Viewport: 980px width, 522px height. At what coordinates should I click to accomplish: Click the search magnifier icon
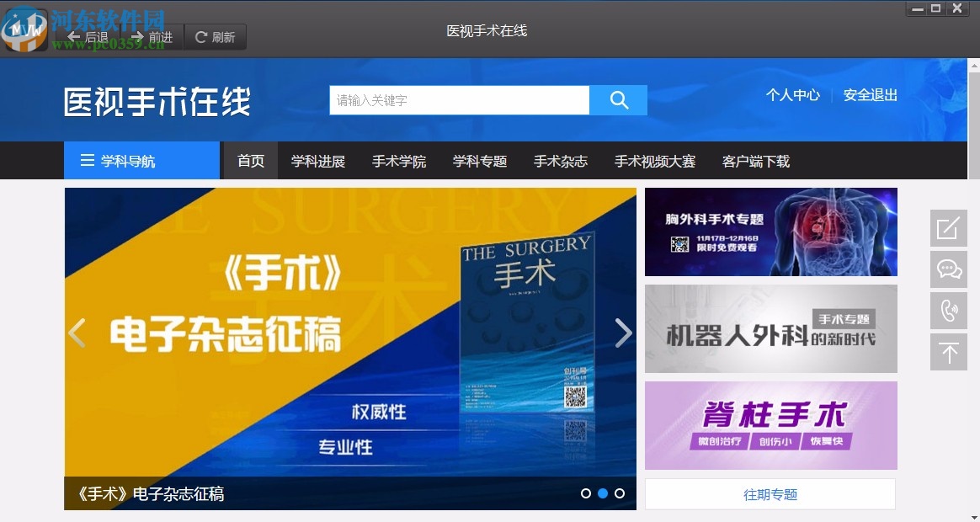pos(618,99)
